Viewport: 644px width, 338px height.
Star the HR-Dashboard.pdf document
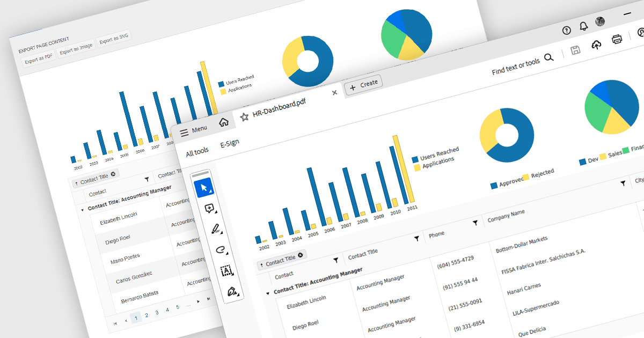(244, 116)
